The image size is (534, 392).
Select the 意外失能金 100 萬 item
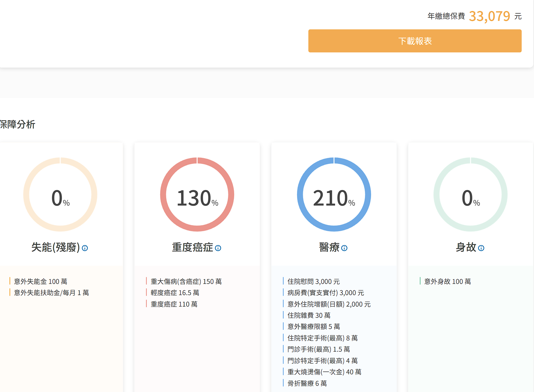tap(41, 282)
